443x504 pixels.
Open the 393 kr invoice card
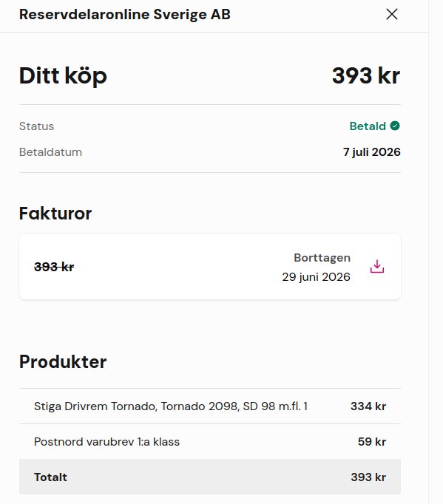[210, 267]
